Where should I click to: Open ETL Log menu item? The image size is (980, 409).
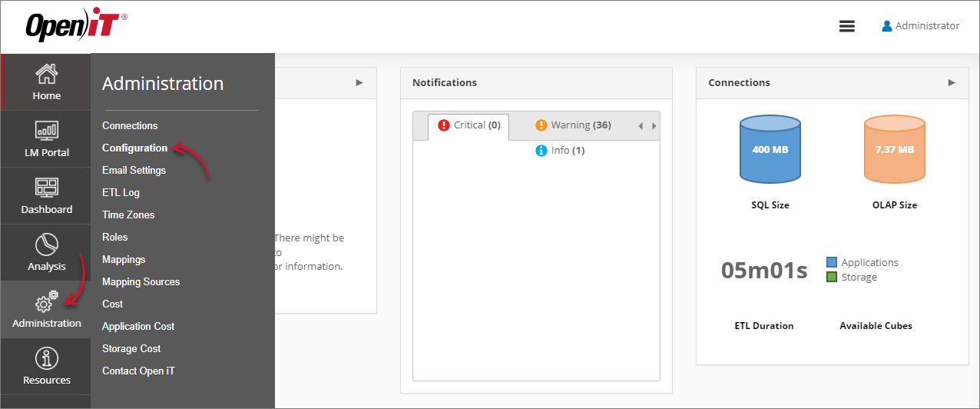click(x=121, y=192)
